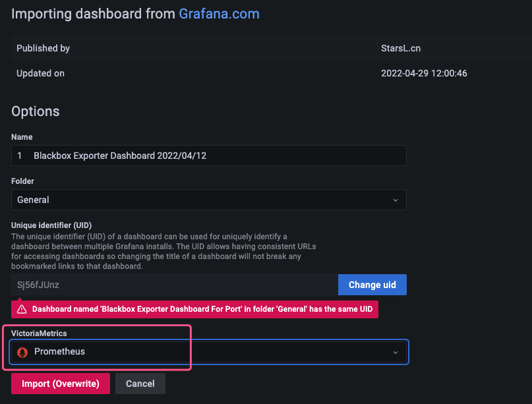Select the updated date 2022-04-29 12:00:46

pos(424,73)
